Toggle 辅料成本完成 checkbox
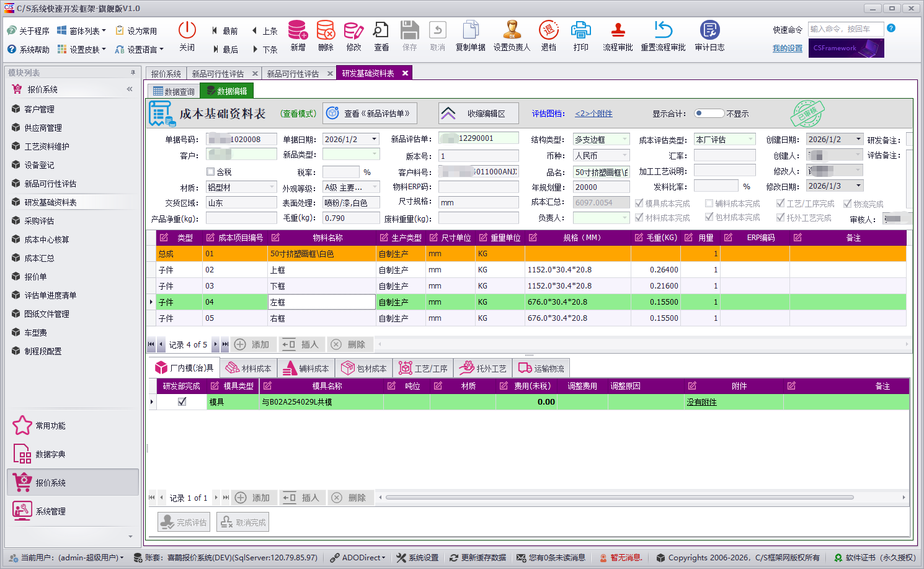Image resolution: width=924 pixels, height=569 pixels. pos(709,203)
